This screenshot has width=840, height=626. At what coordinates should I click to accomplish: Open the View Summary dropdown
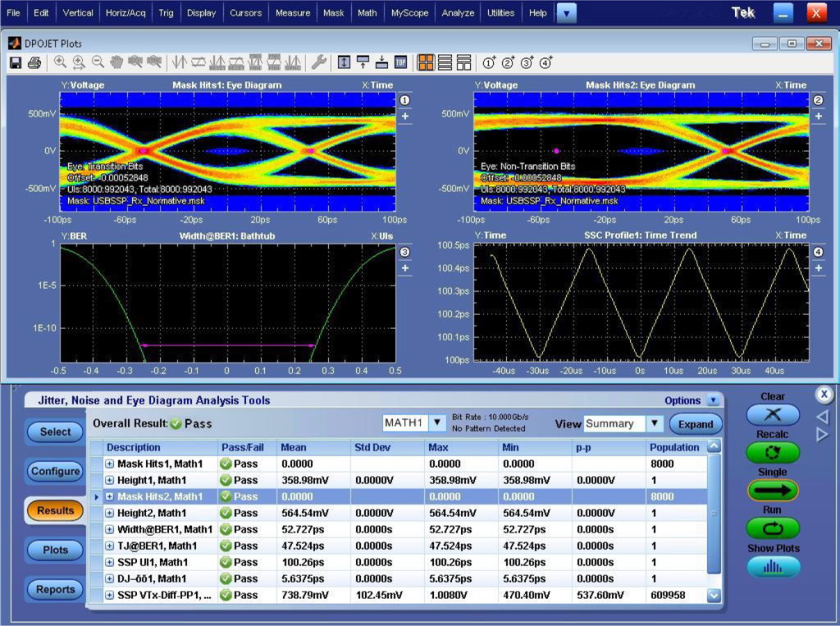[654, 423]
